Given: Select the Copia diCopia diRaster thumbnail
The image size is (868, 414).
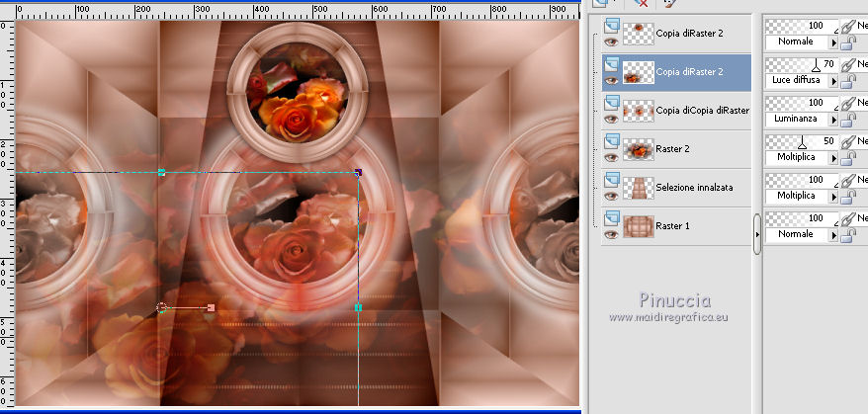Looking at the screenshot, I should point(639,111).
